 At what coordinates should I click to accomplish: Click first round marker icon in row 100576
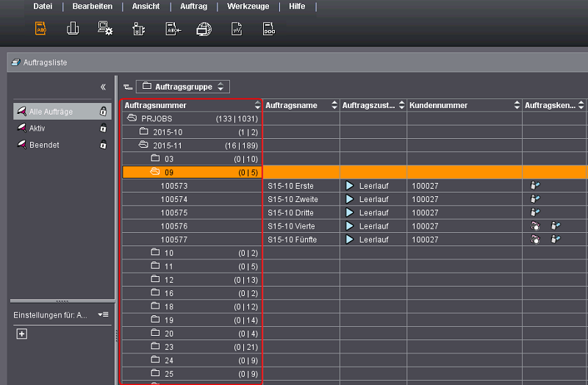tap(536, 226)
